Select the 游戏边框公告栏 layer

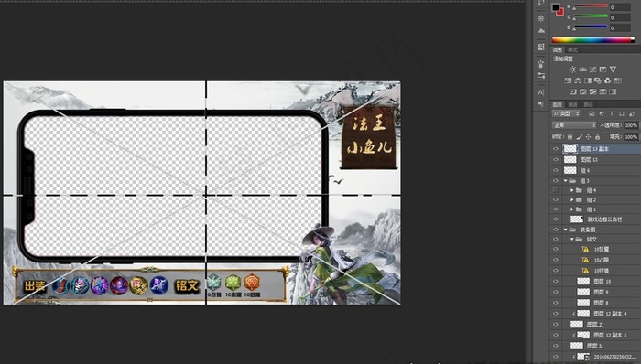595,219
